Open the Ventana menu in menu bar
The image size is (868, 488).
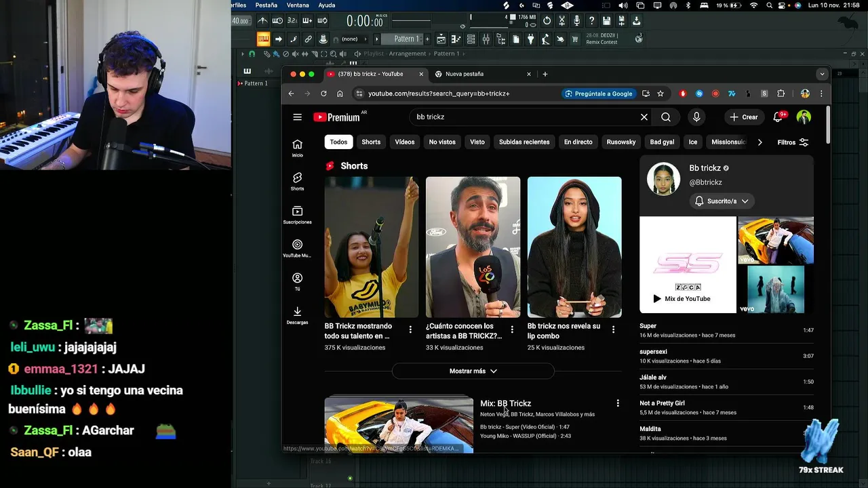coord(298,5)
